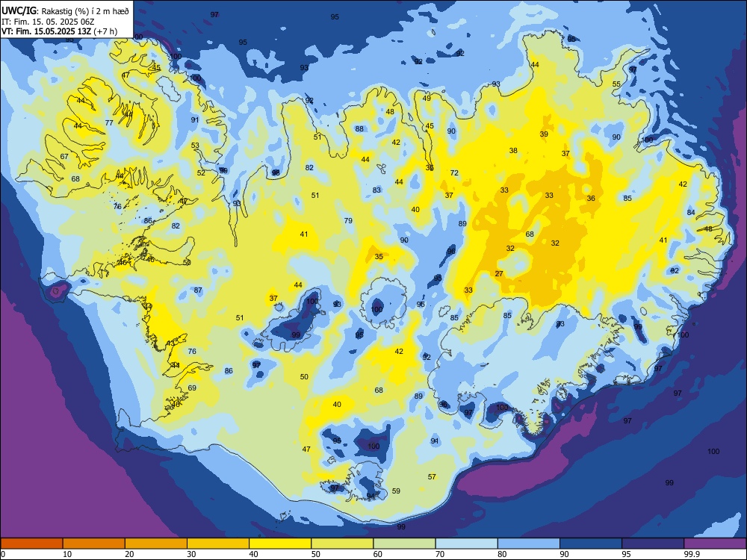Click the '70' tick label on the color scale
Image resolution: width=747 pixels, height=560 pixels.
pyautogui.click(x=440, y=554)
